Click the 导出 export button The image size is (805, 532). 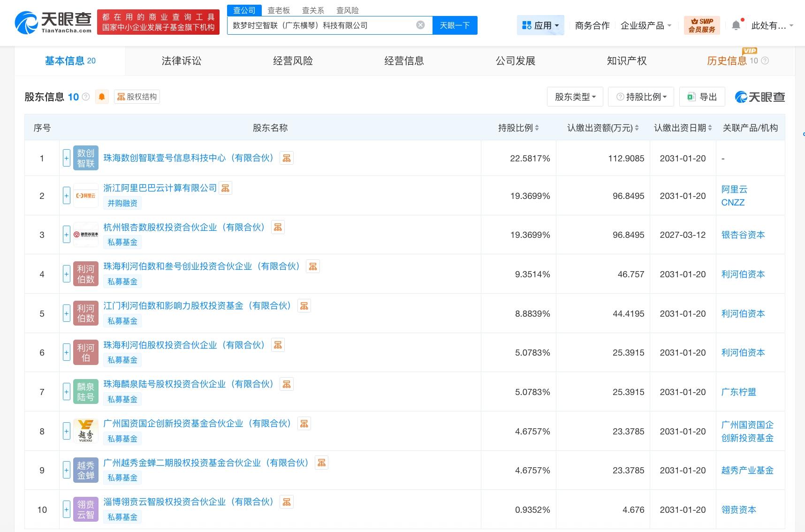coord(702,97)
